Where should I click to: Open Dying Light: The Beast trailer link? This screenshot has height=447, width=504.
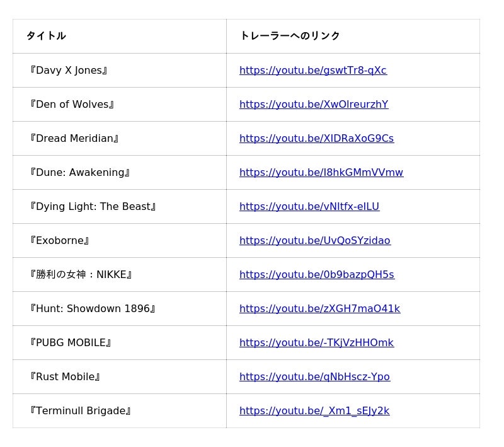pos(309,207)
